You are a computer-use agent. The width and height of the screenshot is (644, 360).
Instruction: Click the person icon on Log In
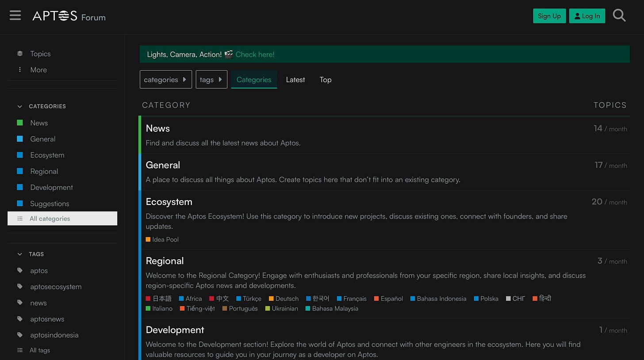click(577, 16)
